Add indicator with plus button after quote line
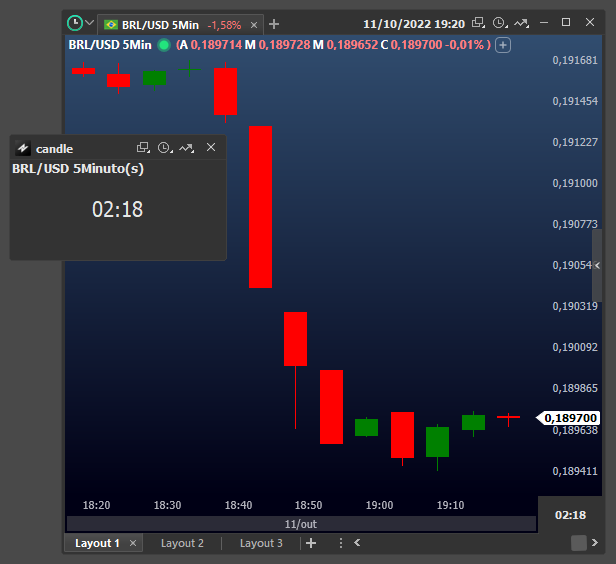Viewport: 616px width, 564px height. point(503,45)
